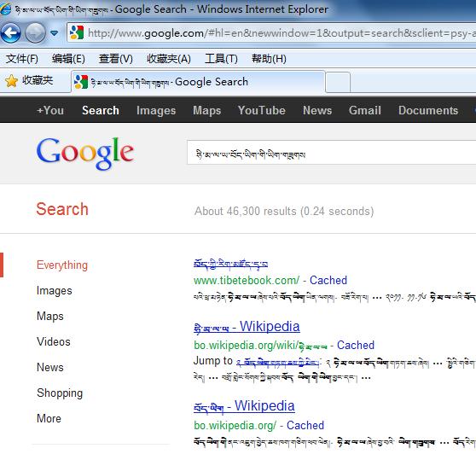This screenshot has height=454, width=476.
Task: Click the 收藏夹 favorites button label
Action: pos(38,80)
